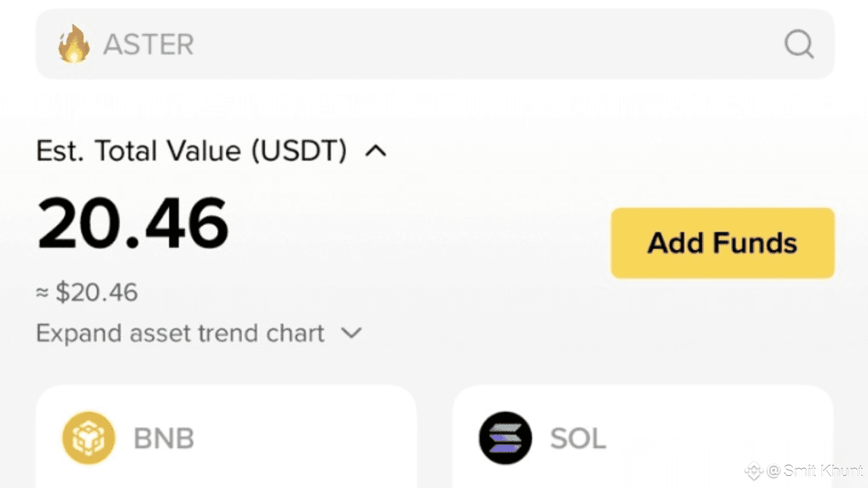868x488 pixels.
Task: Click the BNB coin logo icon
Action: coord(89,438)
